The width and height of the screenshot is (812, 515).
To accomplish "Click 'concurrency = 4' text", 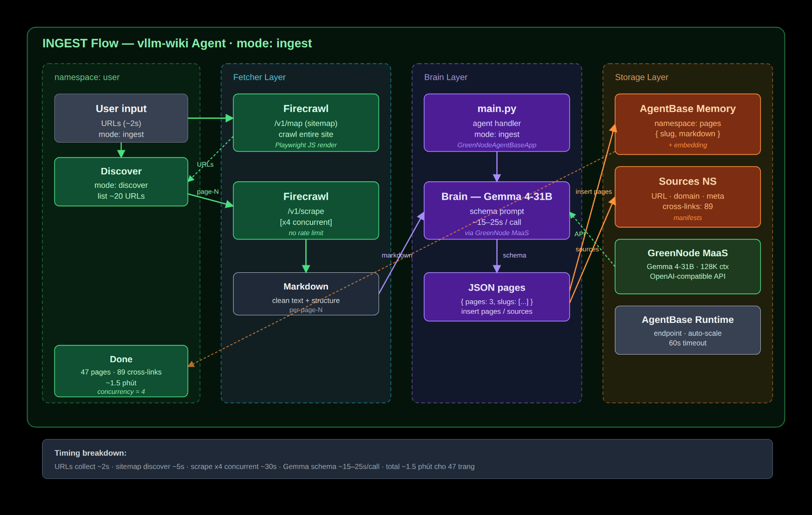I will [121, 392].
